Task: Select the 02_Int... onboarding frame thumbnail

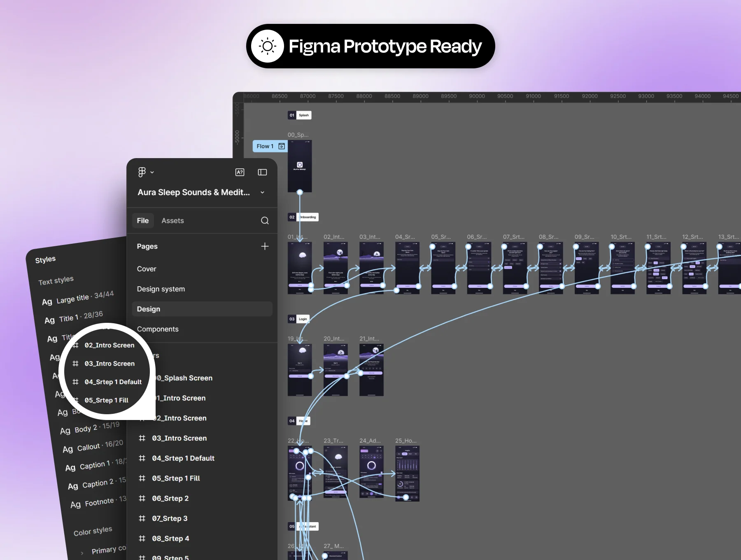Action: [x=336, y=268]
